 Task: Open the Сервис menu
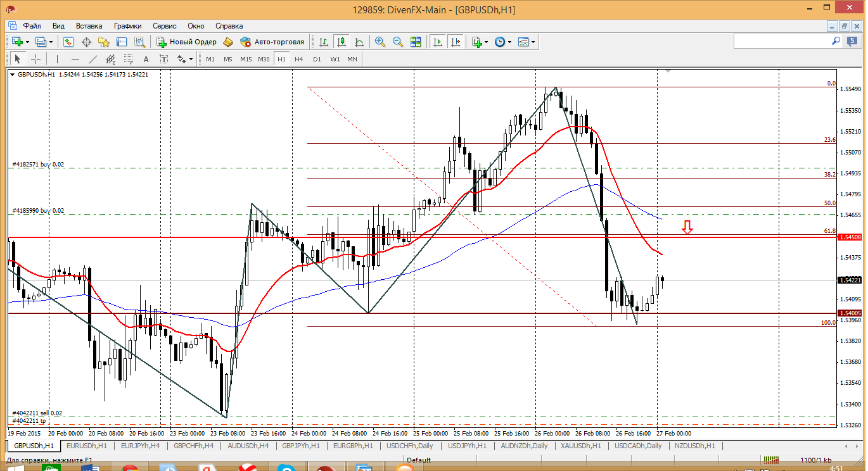coord(165,26)
